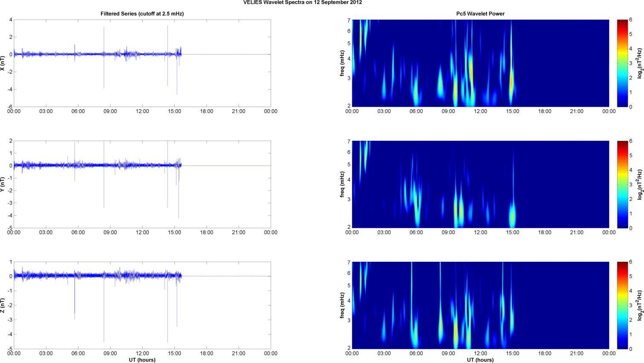The height and width of the screenshot is (363, 644).
Task: Click the UT (hours) label under bottom wavelet plot
Action: tap(480, 360)
